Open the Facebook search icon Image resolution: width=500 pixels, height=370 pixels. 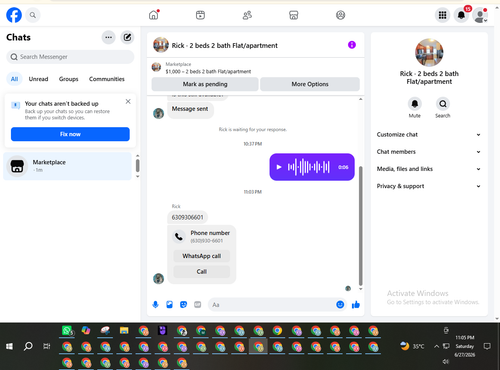33,15
